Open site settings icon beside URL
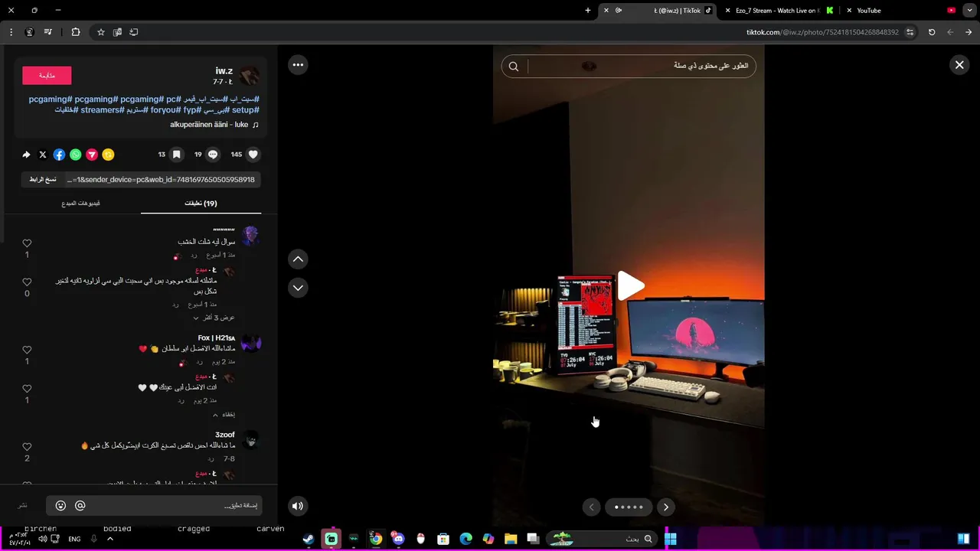 910,32
